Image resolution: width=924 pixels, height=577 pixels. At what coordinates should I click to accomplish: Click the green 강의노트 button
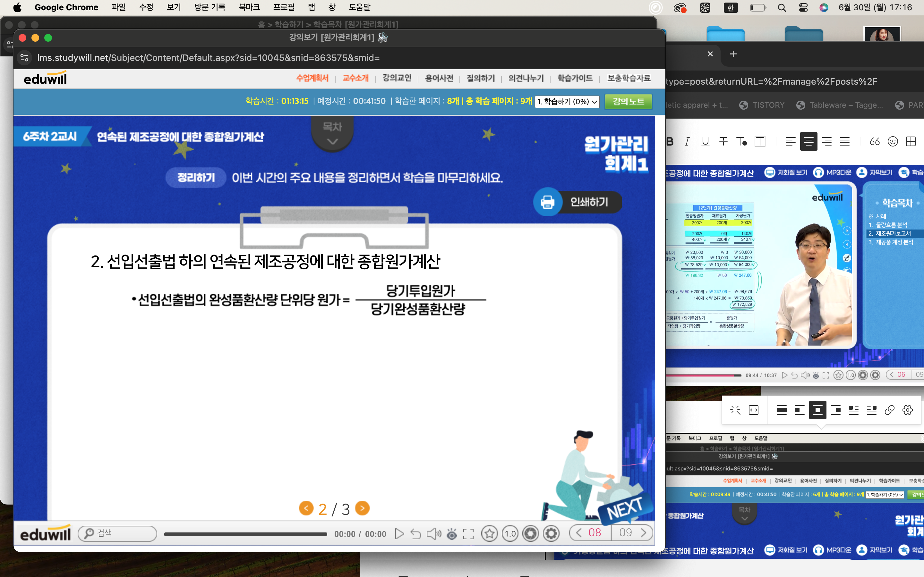click(x=628, y=102)
